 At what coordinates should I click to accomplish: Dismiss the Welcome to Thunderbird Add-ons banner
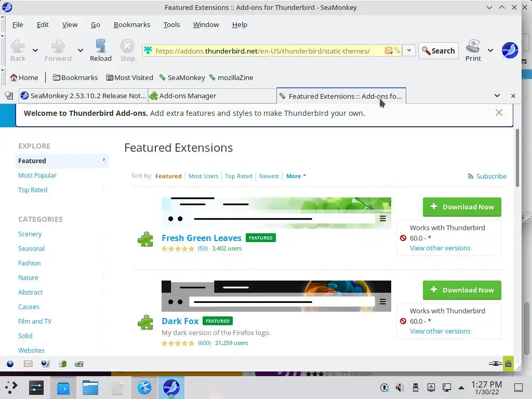tap(499, 113)
